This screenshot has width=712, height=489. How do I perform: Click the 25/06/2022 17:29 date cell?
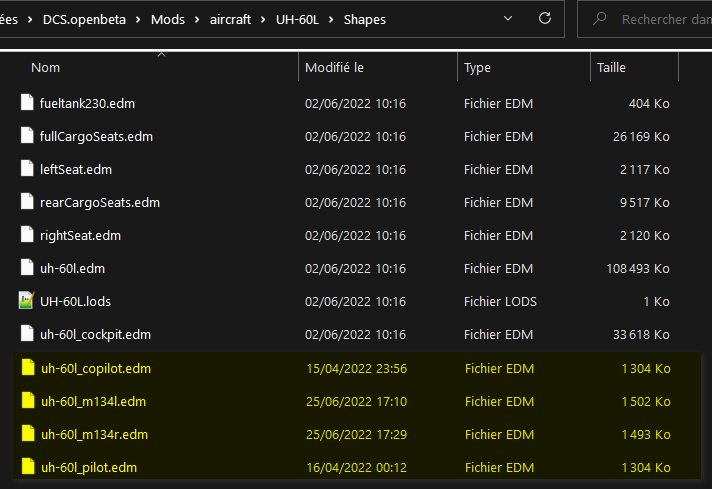pos(356,435)
